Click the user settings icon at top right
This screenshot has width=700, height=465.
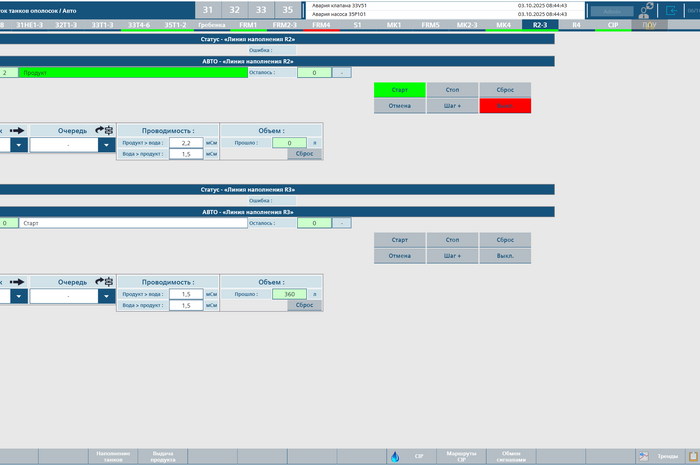pyautogui.click(x=647, y=9)
